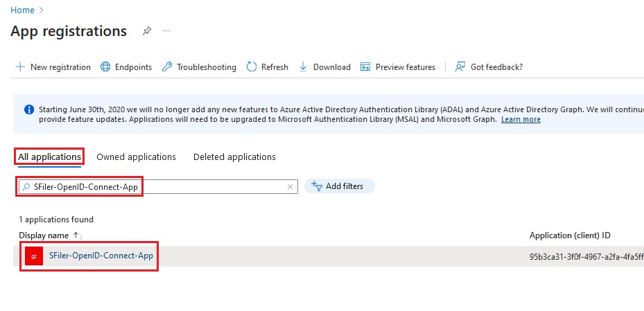Click the Endpoints globe icon
The width and height of the screenshot is (644, 311).
pyautogui.click(x=105, y=67)
